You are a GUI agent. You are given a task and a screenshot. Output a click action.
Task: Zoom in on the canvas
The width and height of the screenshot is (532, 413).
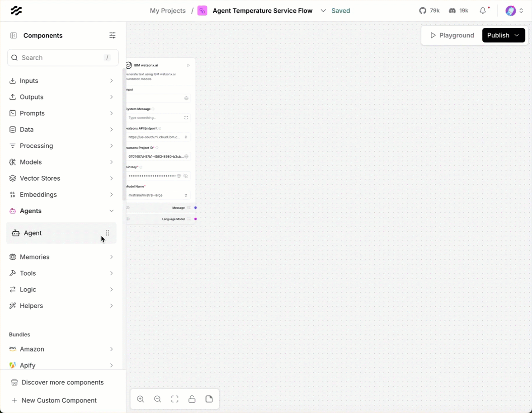(140, 399)
